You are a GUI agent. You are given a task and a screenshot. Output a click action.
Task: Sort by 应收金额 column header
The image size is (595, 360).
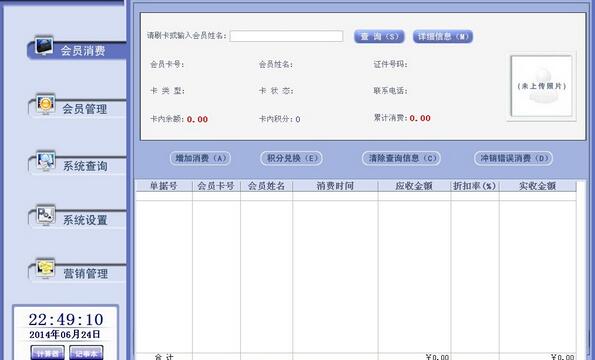click(414, 186)
